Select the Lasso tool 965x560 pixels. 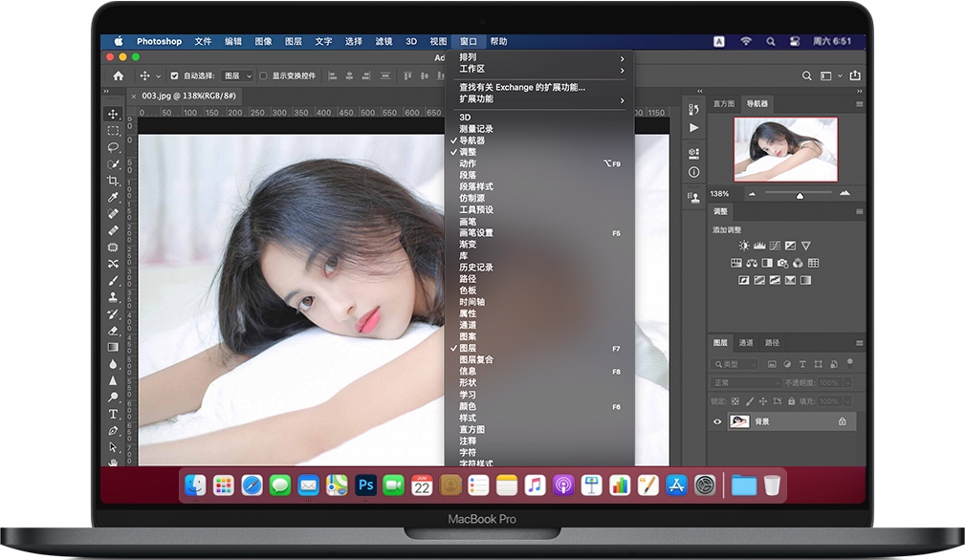coord(113,146)
